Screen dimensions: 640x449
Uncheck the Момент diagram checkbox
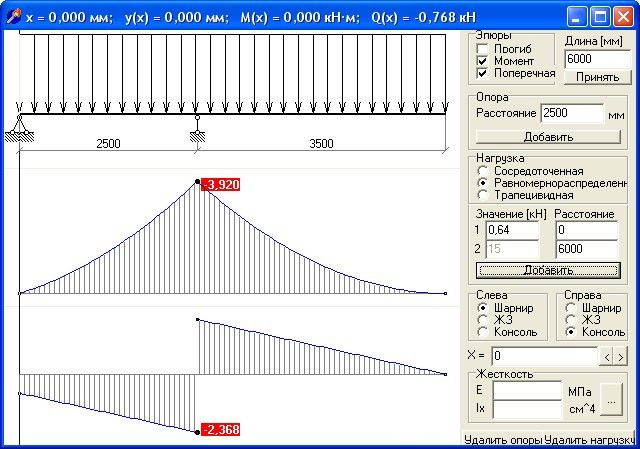pos(483,61)
